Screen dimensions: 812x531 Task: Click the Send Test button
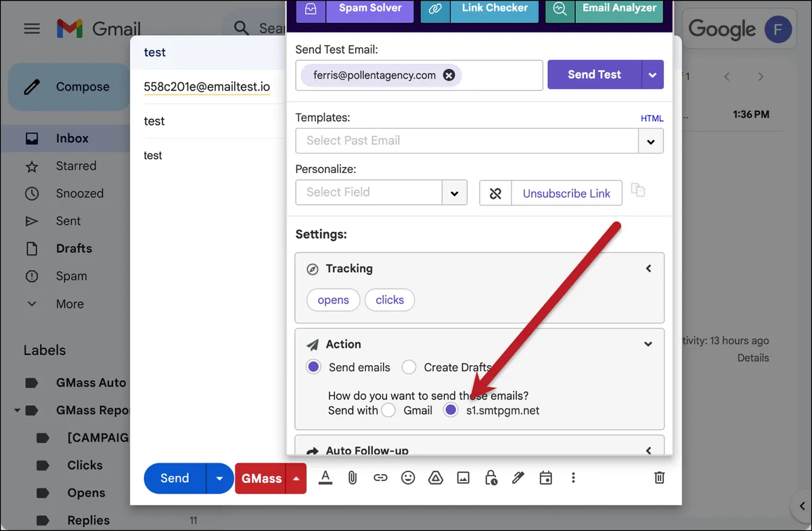[594, 75]
